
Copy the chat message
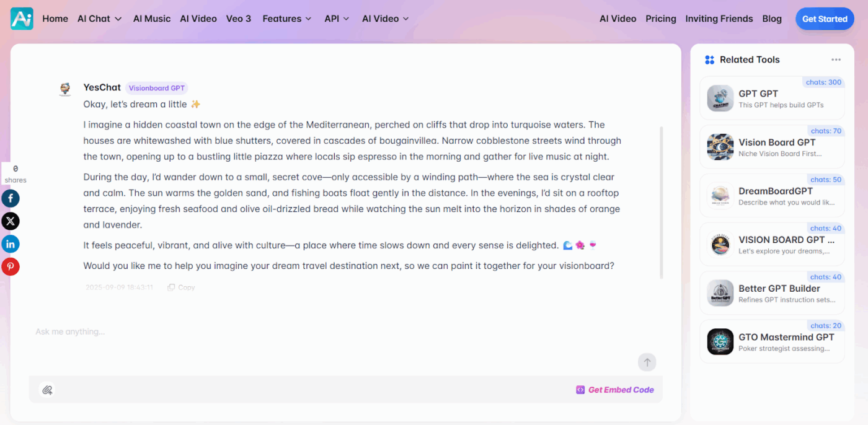(x=181, y=287)
